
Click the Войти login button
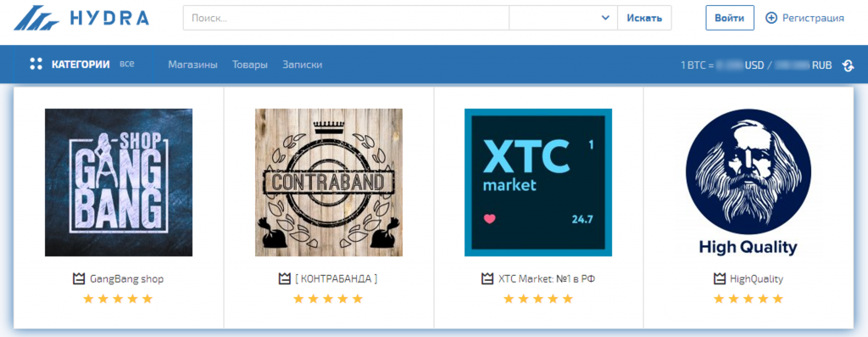pyautogui.click(x=730, y=18)
